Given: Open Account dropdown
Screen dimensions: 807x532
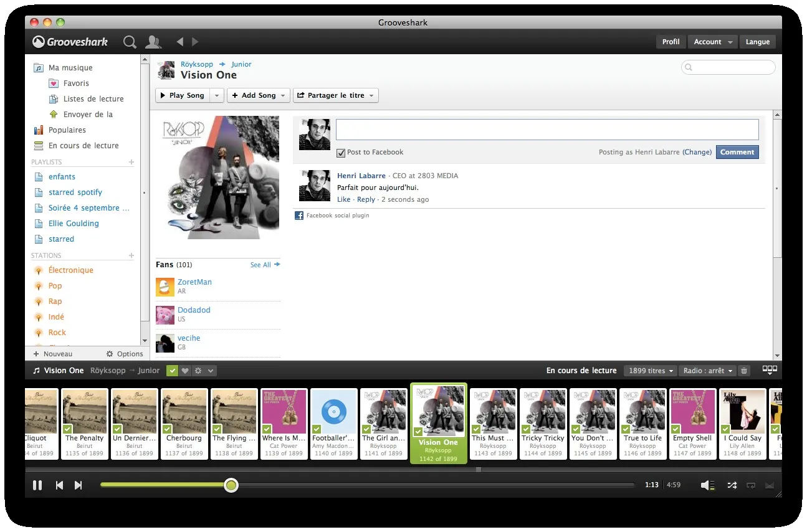Looking at the screenshot, I should click(x=713, y=42).
